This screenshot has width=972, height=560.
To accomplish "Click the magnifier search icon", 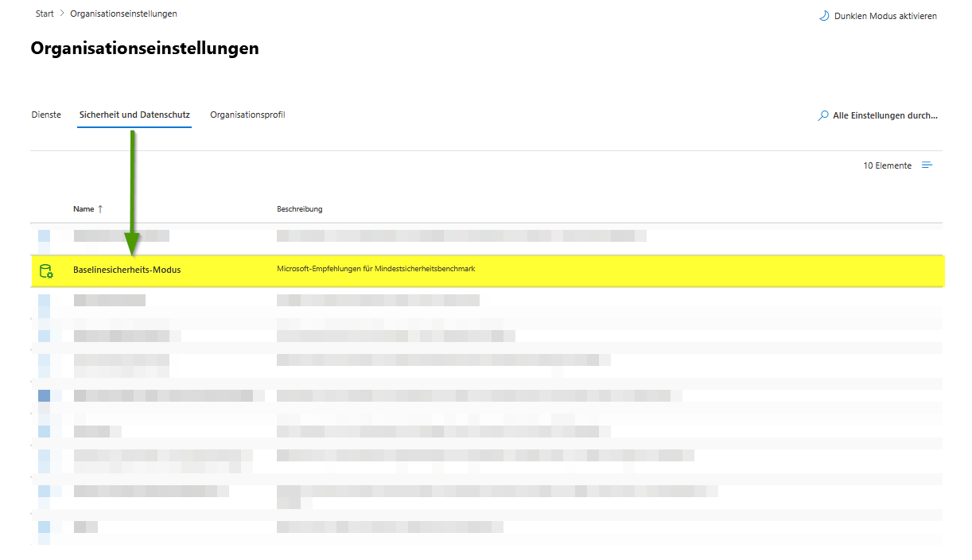I will (x=823, y=116).
